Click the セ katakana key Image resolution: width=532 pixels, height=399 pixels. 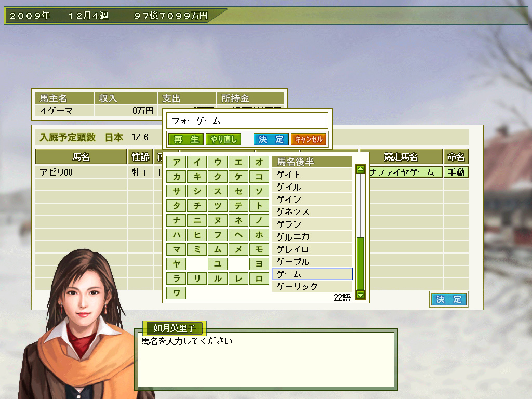(238, 191)
